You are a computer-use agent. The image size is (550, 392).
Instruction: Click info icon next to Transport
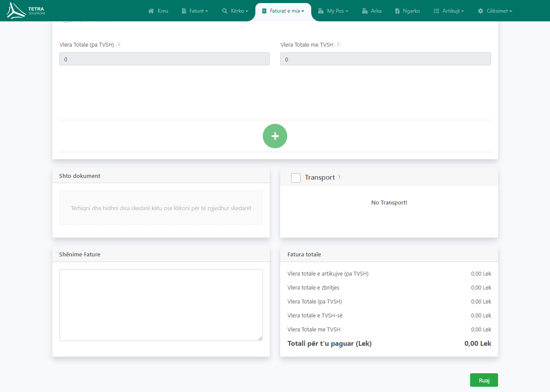pyautogui.click(x=340, y=177)
